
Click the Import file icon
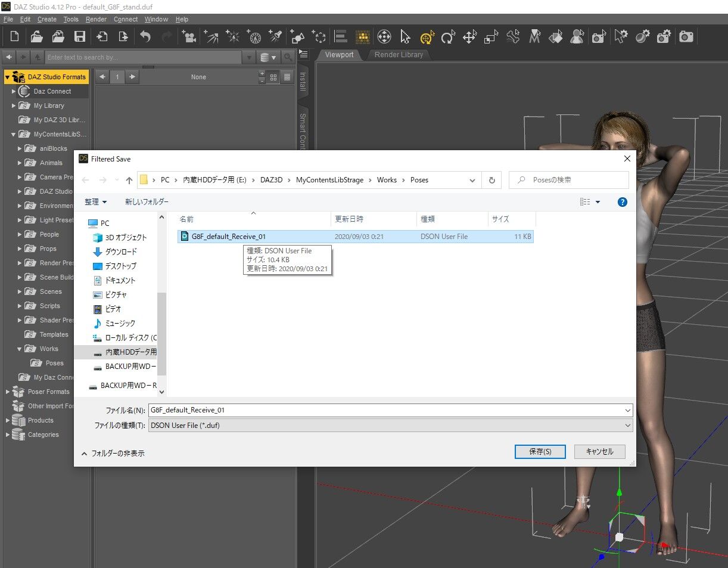[x=102, y=37]
